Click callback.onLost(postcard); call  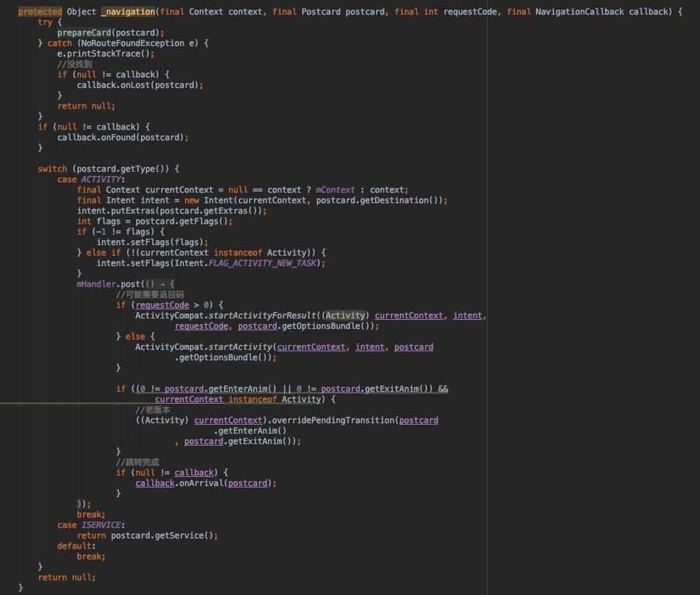click(x=140, y=85)
